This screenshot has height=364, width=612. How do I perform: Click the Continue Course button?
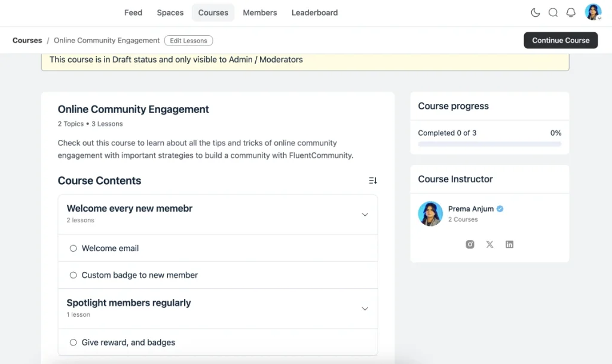click(x=561, y=40)
